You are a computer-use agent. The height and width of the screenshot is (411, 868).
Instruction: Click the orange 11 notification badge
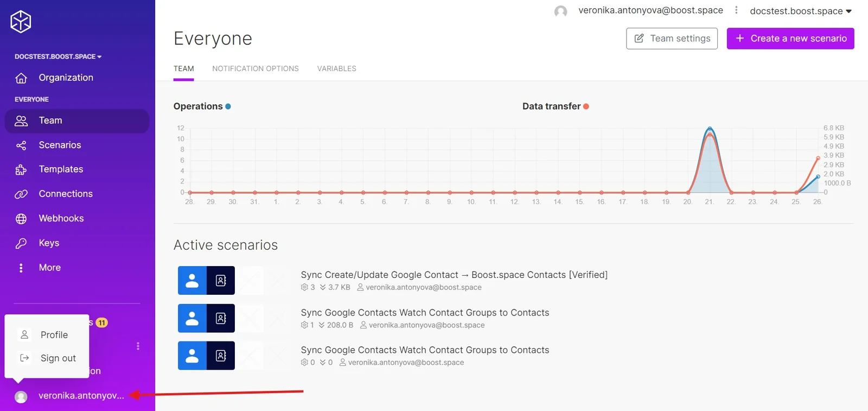(101, 323)
